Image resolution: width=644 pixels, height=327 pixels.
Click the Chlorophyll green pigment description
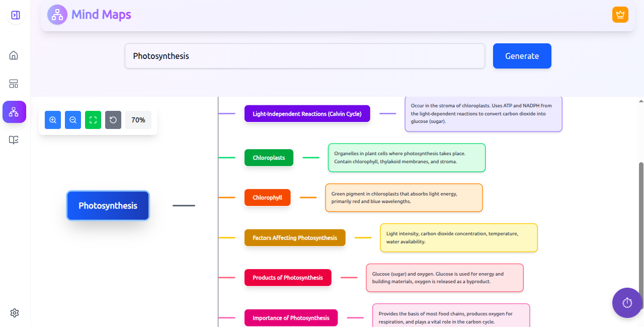click(x=404, y=198)
